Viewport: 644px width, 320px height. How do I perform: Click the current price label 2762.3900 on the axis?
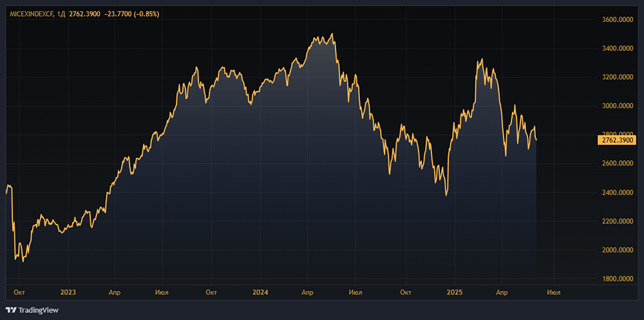618,140
